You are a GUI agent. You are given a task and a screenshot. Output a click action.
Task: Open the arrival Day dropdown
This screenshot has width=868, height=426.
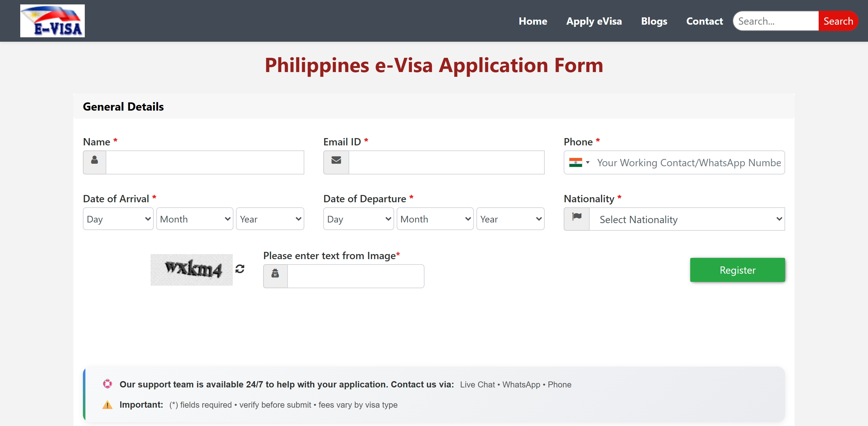tap(118, 219)
